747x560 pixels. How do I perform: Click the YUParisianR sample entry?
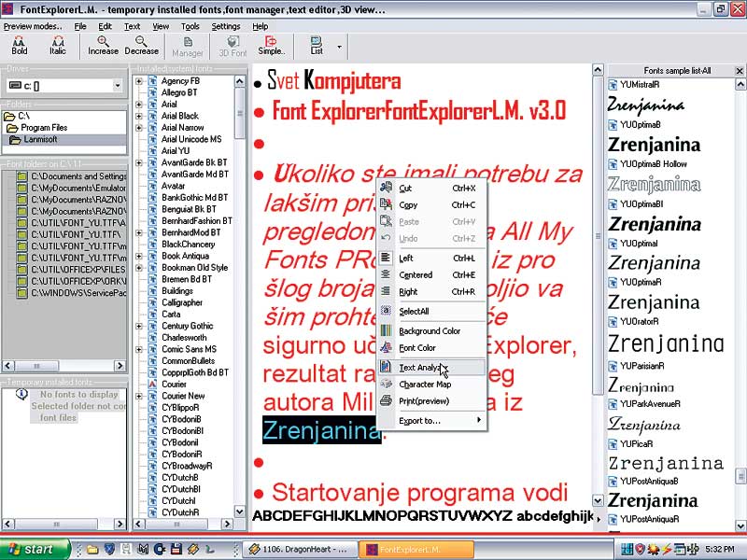tap(641, 366)
